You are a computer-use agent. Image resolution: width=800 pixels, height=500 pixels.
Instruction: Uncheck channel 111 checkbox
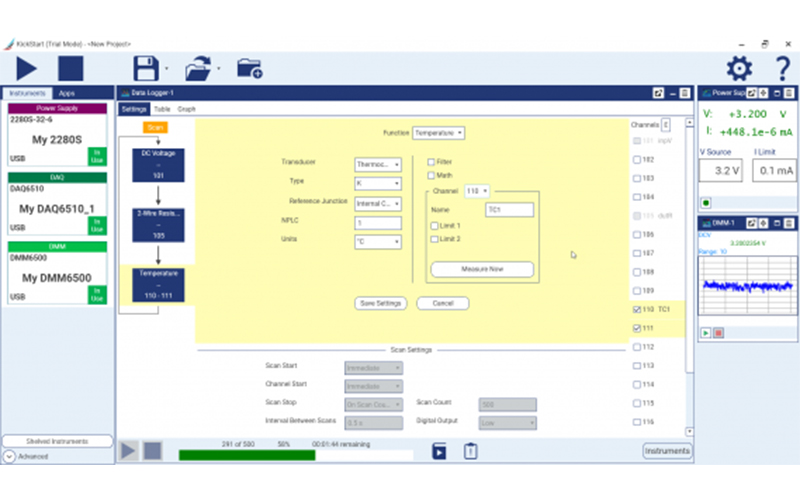point(637,328)
